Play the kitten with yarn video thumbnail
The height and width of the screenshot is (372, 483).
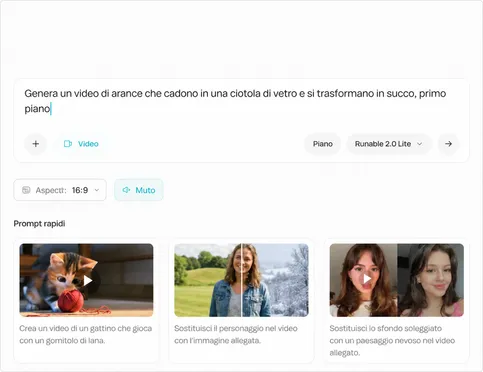[x=86, y=280]
